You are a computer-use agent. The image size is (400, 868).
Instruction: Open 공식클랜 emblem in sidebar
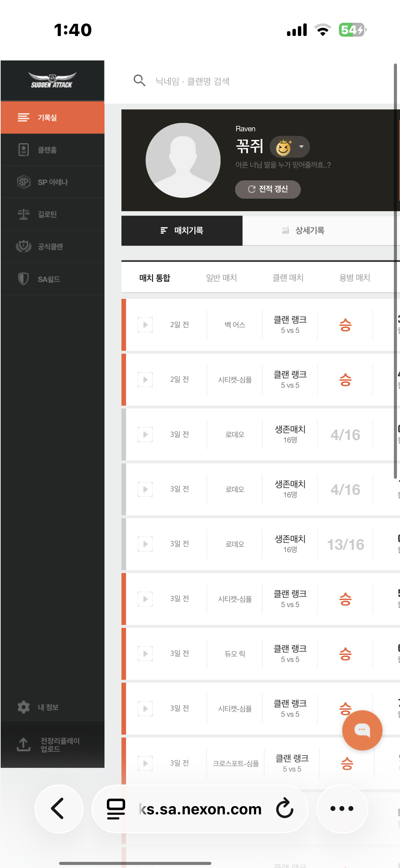coord(23,246)
